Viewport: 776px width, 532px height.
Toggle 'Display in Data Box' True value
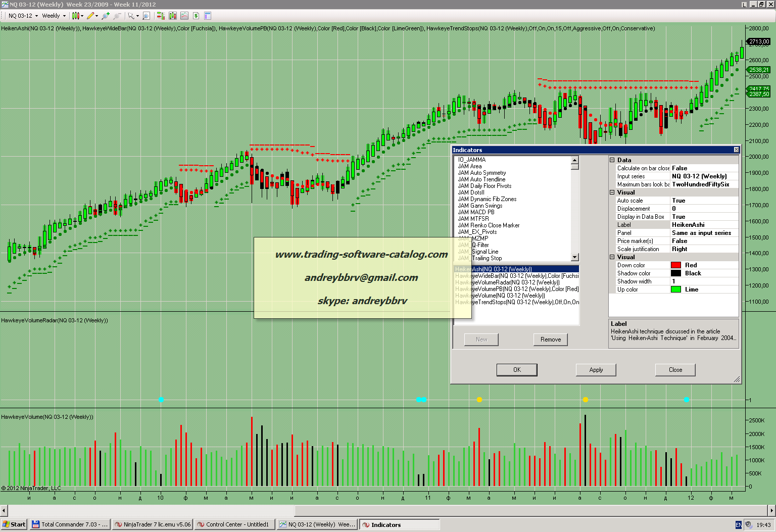click(x=704, y=217)
